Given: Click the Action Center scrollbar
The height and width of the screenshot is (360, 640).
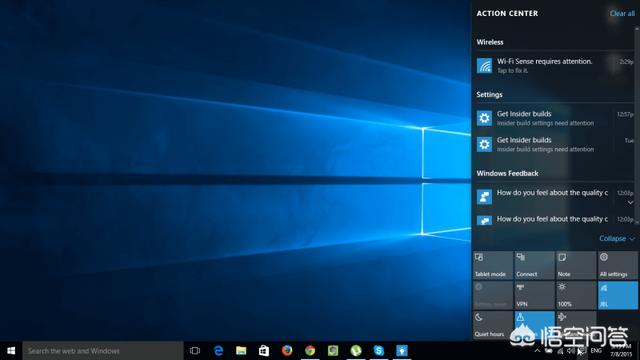Looking at the screenshot, I should [637, 126].
